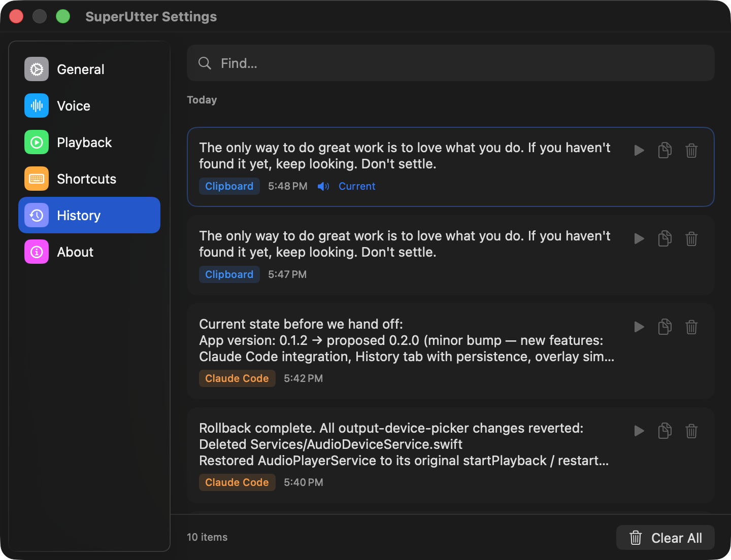Switch to Playback settings
Image resolution: width=731 pixels, height=560 pixels.
pos(89,143)
